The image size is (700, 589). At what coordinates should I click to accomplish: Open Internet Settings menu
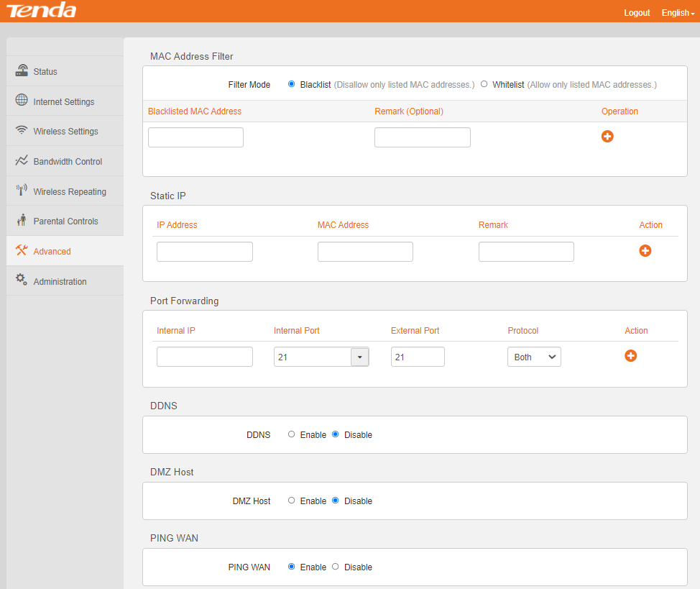coord(65,101)
